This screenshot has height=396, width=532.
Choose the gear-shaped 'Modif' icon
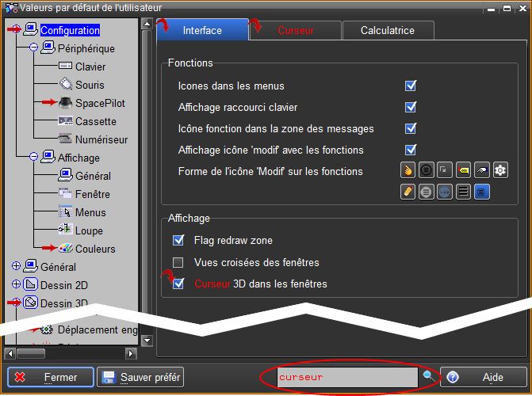(499, 170)
